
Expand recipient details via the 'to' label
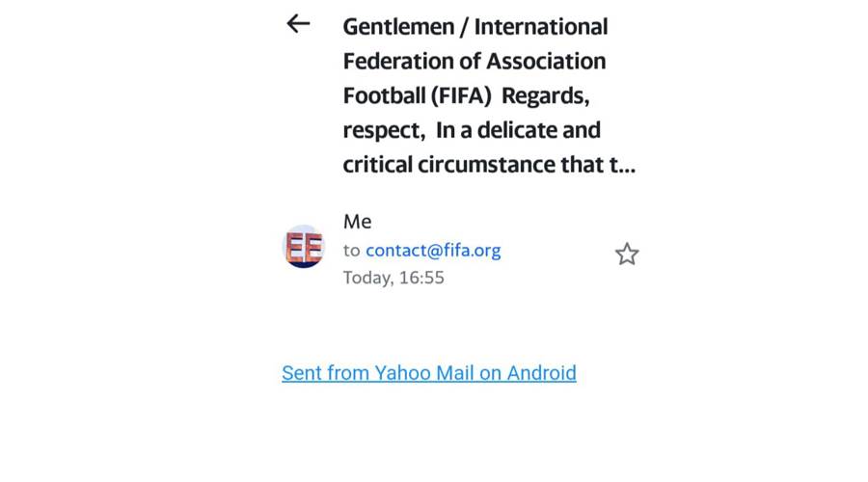[x=352, y=251]
